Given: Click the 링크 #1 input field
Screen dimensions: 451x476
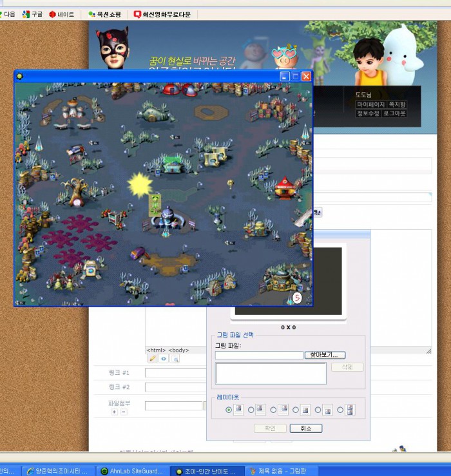Looking at the screenshot, I should (175, 372).
